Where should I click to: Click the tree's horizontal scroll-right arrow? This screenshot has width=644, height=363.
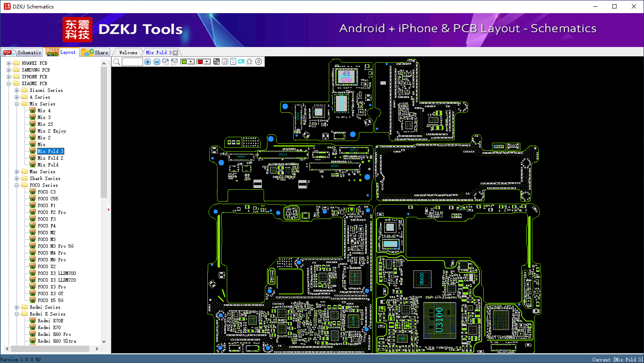click(x=97, y=349)
